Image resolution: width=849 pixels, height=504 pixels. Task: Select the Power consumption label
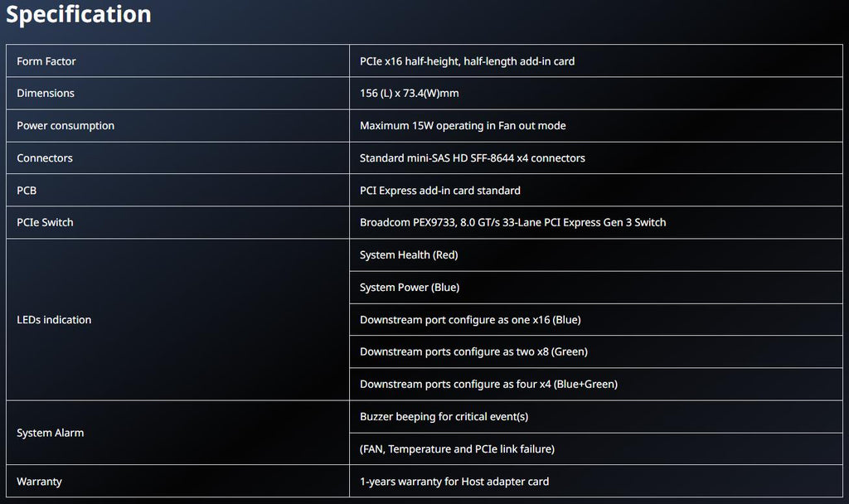[65, 126]
